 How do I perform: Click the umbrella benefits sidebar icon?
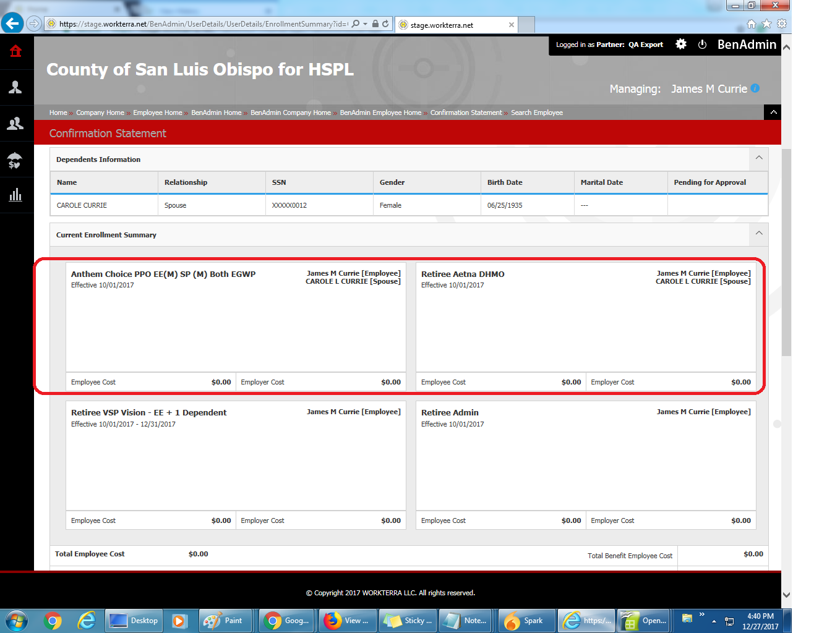15,161
